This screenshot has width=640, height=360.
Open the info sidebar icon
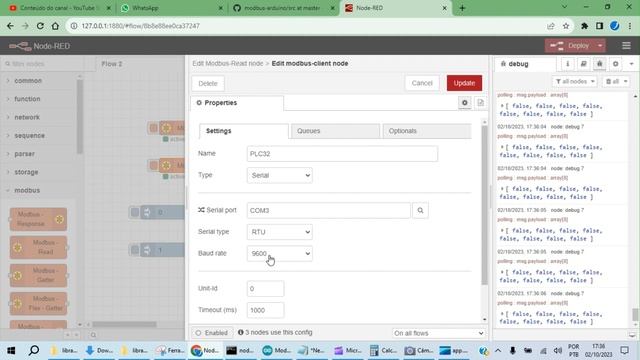(x=567, y=64)
